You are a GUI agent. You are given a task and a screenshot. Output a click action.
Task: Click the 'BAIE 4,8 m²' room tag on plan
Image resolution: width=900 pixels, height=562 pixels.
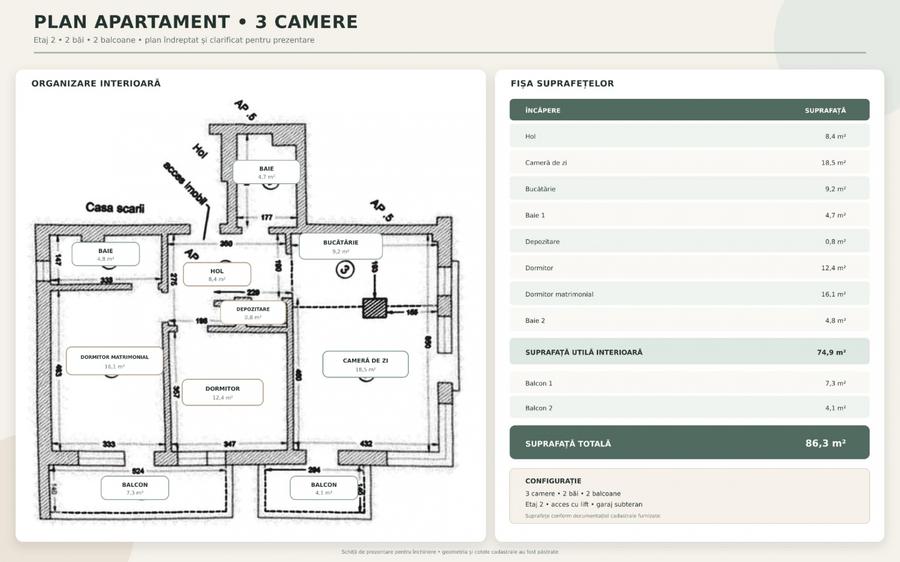pos(106,254)
